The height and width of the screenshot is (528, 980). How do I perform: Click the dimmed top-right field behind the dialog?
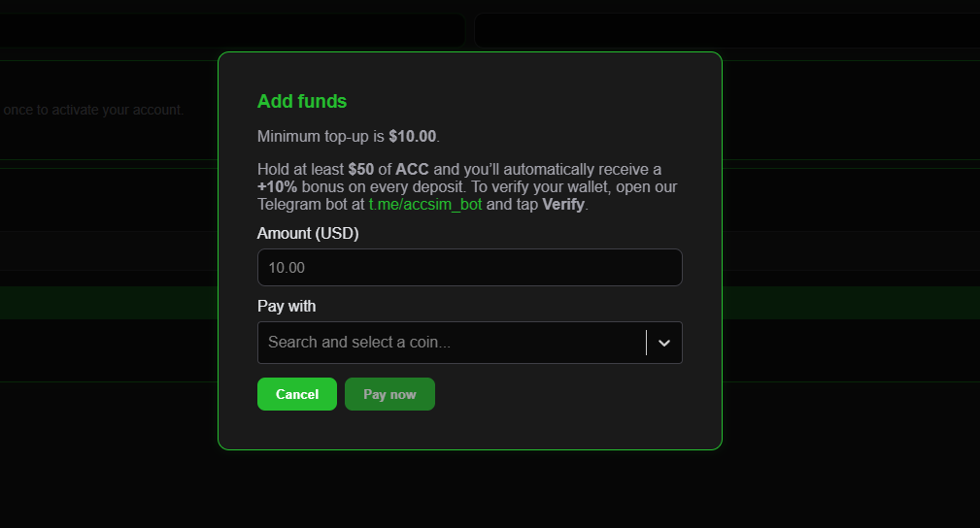tap(845, 31)
